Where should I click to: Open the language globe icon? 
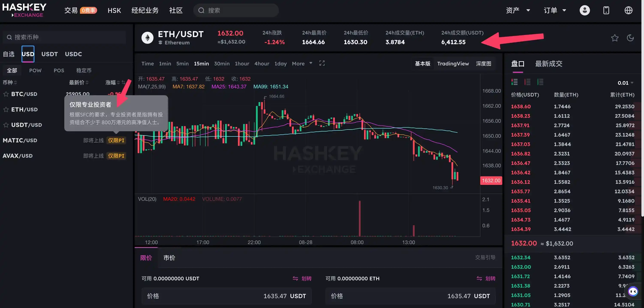[628, 10]
